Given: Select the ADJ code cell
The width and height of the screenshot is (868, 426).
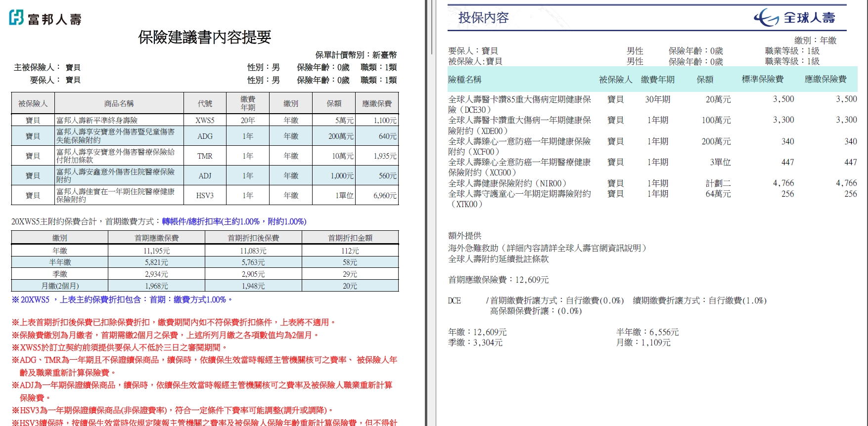Looking at the screenshot, I should (205, 175).
